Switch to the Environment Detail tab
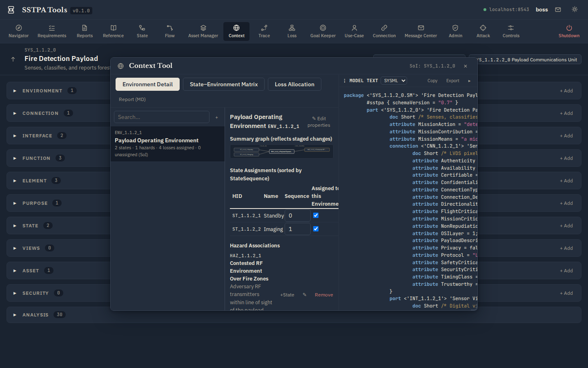This screenshot has width=588, height=368. (147, 84)
